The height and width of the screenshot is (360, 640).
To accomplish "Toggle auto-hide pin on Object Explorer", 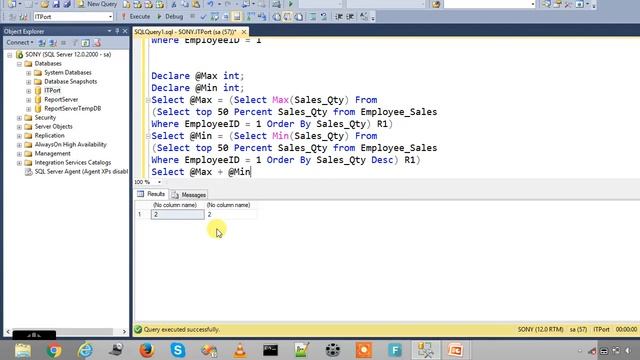I will 117,31.
